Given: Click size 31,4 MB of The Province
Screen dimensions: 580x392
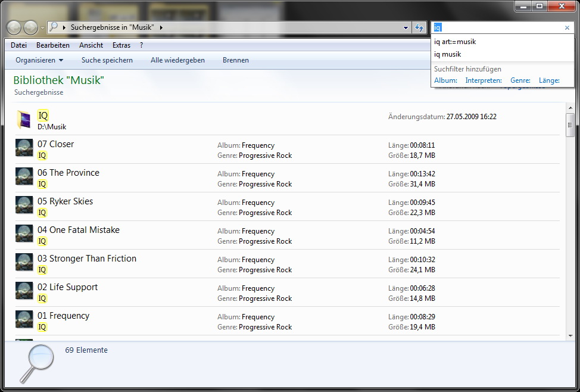Looking at the screenshot, I should [422, 184].
